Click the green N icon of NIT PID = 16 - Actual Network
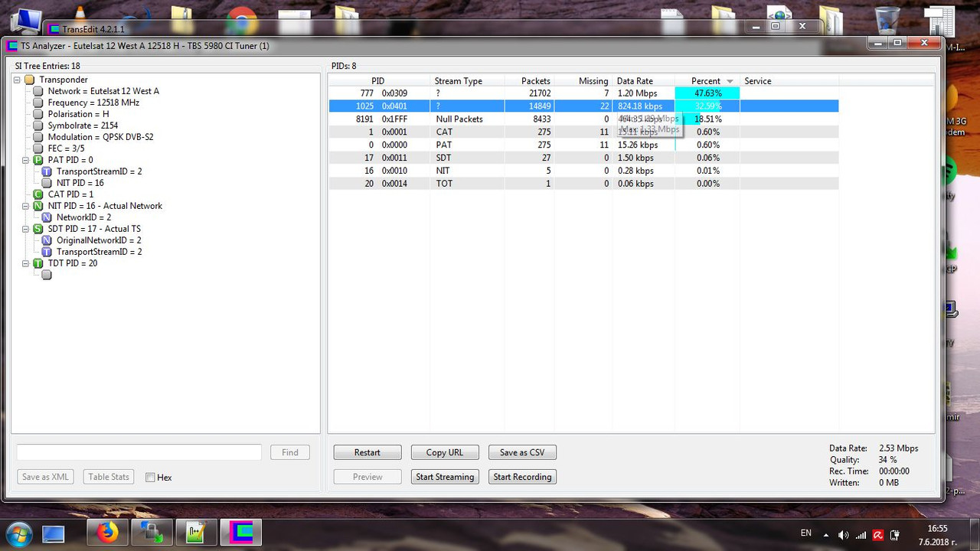 click(38, 206)
